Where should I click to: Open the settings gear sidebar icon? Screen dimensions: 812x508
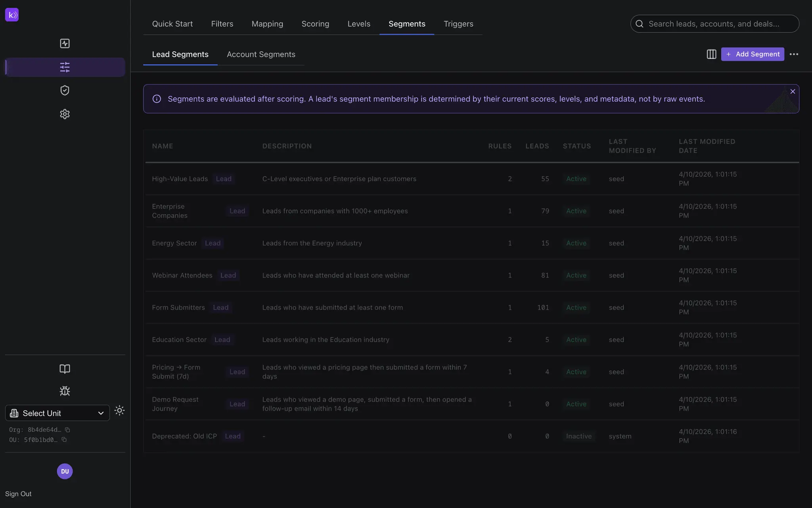65,114
